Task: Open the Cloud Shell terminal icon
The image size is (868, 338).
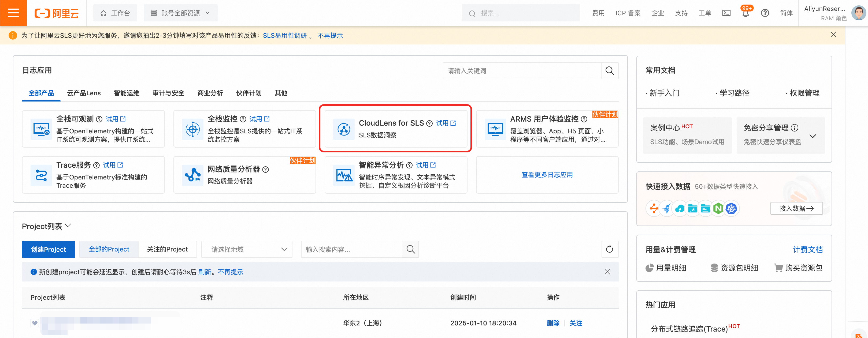Action: pos(726,13)
